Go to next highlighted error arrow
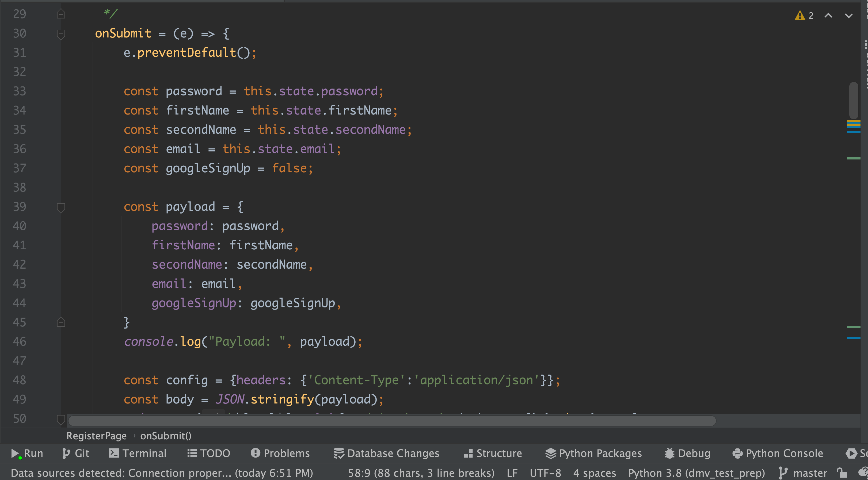The width and height of the screenshot is (868, 480). 848,16
